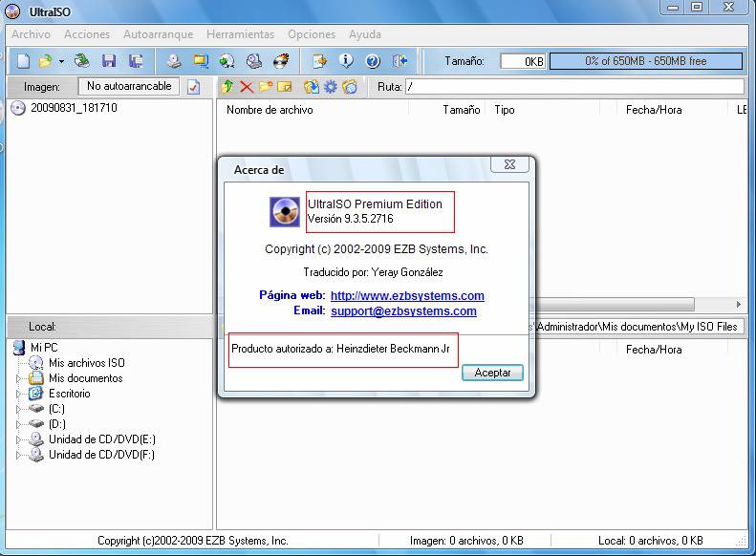
Task: Click the Tamaño 0KB size field
Action: (523, 62)
